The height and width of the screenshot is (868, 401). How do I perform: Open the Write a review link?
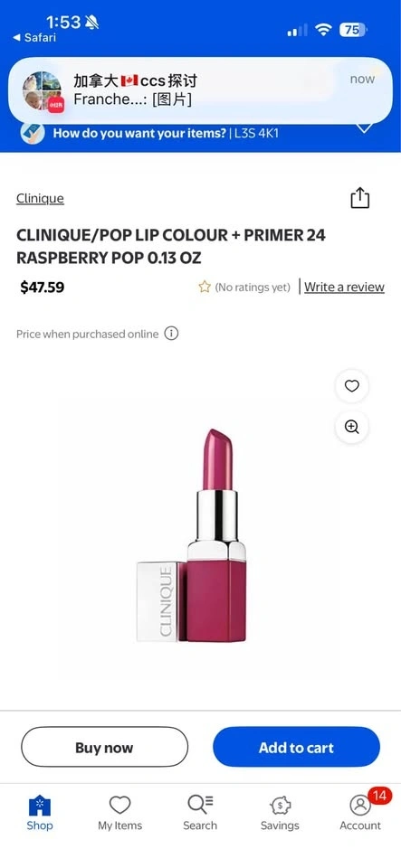click(x=344, y=287)
